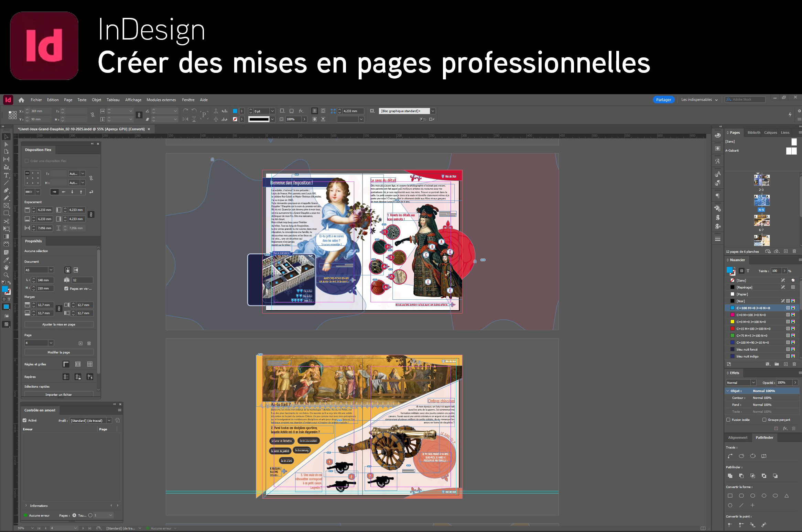802x532 pixels.
Task: Open the Fenêtre menu
Action: (188, 100)
